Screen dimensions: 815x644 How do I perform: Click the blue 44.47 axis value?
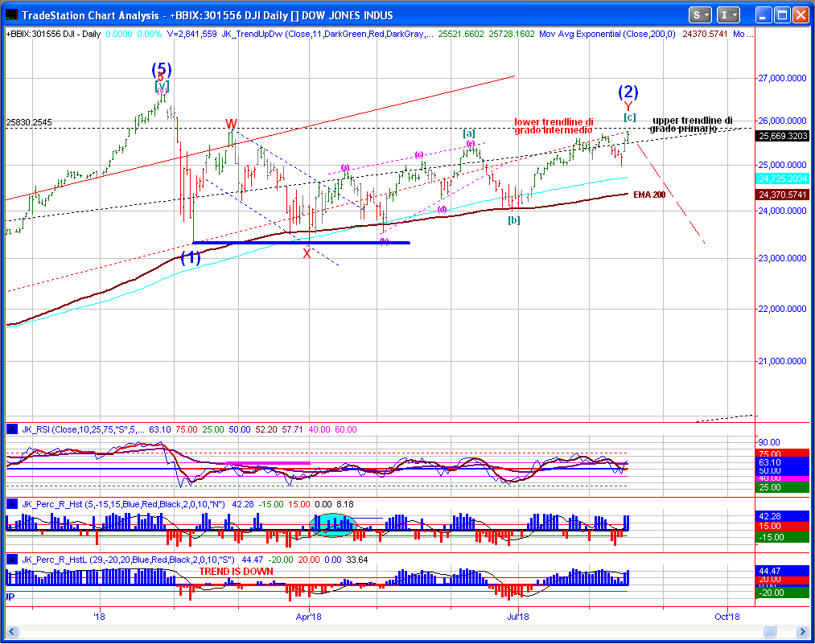[782, 571]
